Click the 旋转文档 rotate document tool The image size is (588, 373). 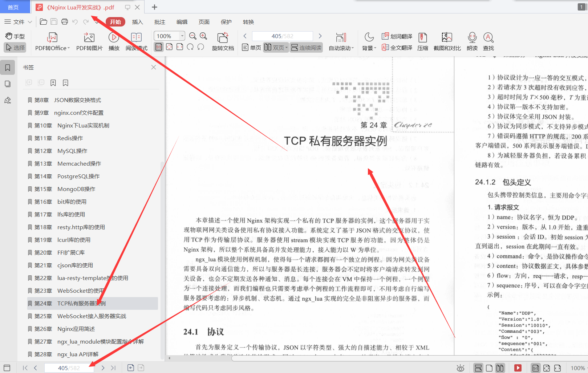click(222, 41)
